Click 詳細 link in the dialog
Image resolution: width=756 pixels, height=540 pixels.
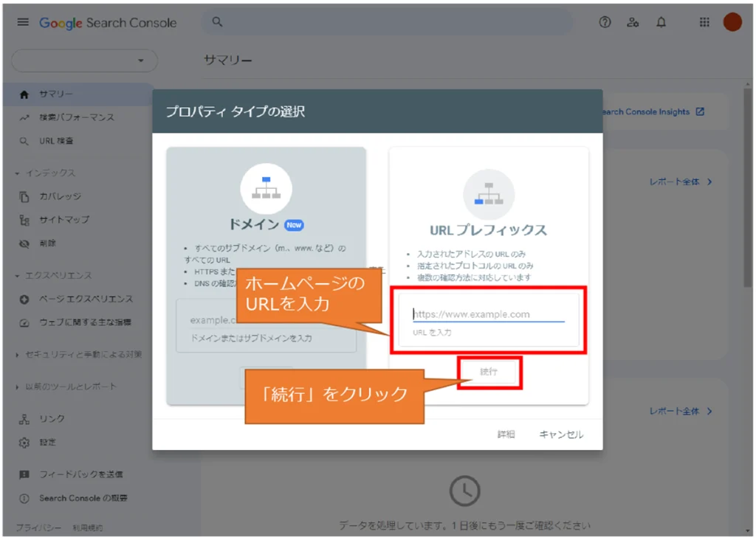(x=506, y=435)
